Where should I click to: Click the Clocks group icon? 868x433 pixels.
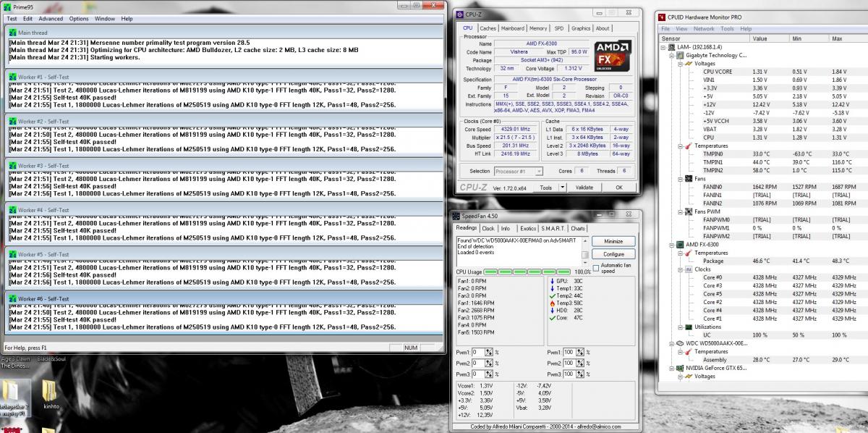click(688, 269)
